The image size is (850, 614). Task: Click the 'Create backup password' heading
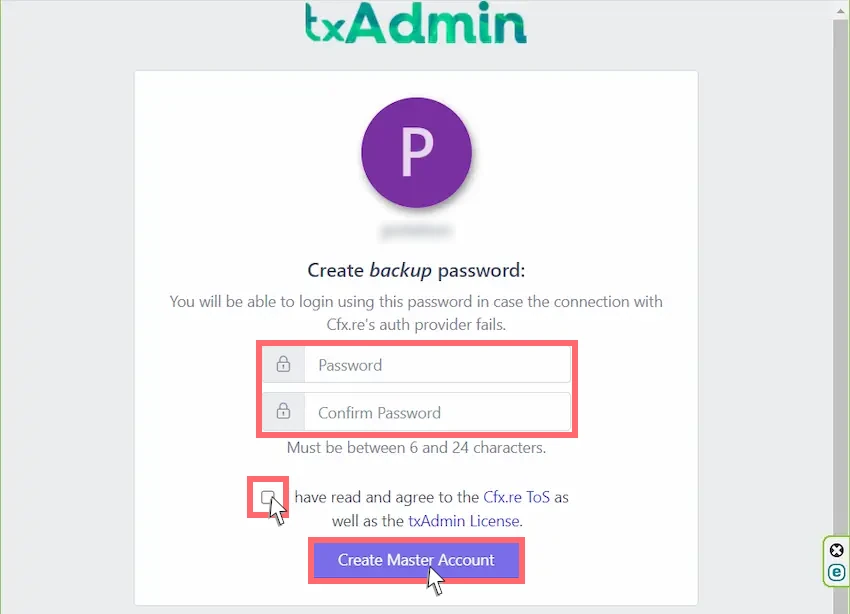point(416,270)
